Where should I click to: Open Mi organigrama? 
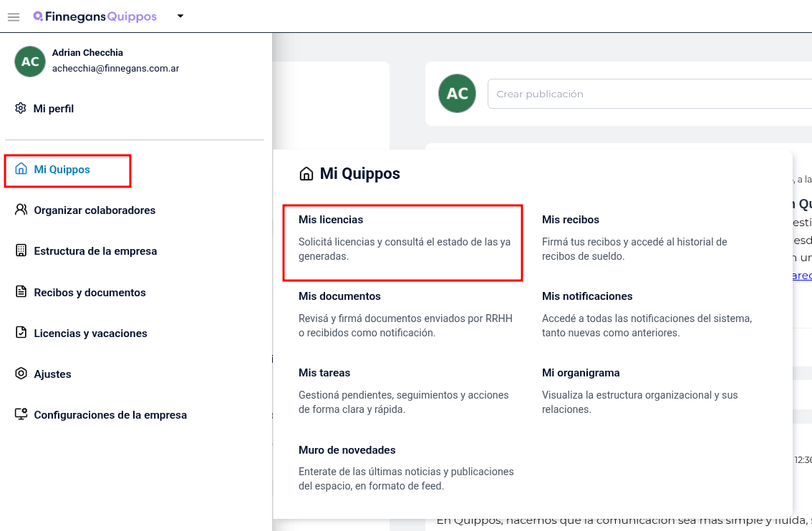click(581, 373)
